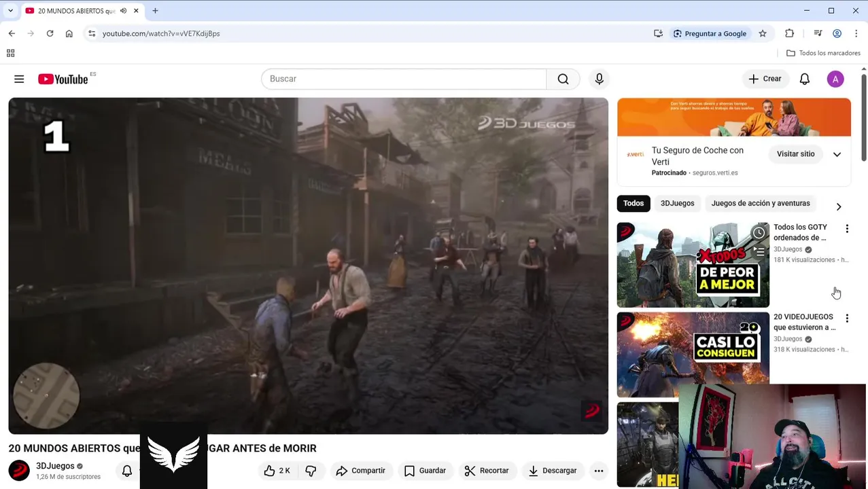Click the address bar URL
868x489 pixels.
click(161, 33)
